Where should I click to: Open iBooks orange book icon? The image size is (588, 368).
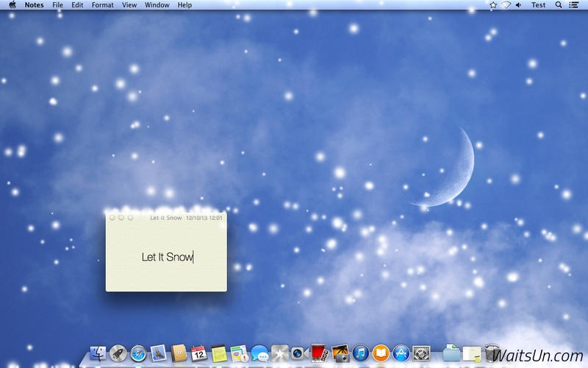[381, 354]
